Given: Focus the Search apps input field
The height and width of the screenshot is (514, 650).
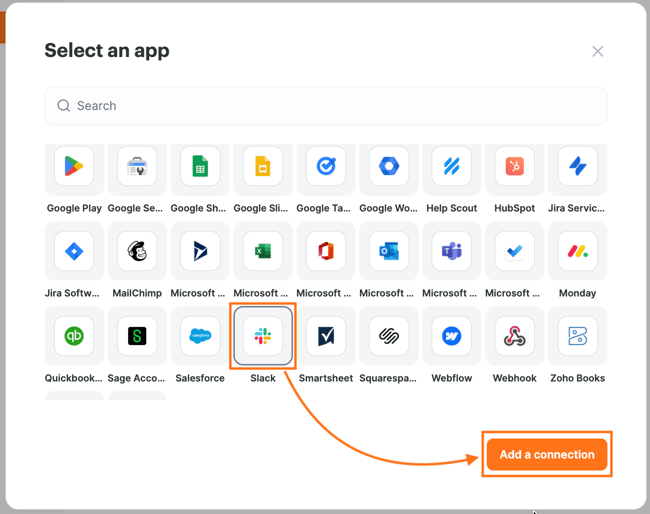Looking at the screenshot, I should pyautogui.click(x=326, y=106).
